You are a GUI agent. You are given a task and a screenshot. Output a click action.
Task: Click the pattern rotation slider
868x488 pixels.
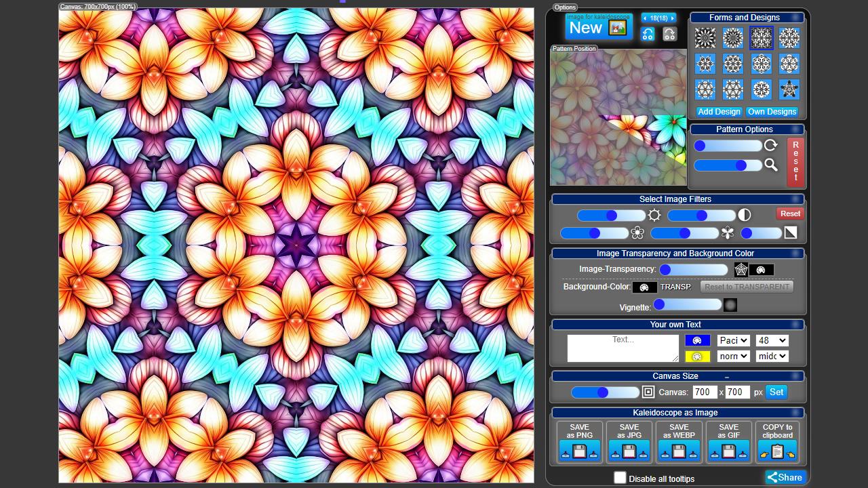(728, 146)
